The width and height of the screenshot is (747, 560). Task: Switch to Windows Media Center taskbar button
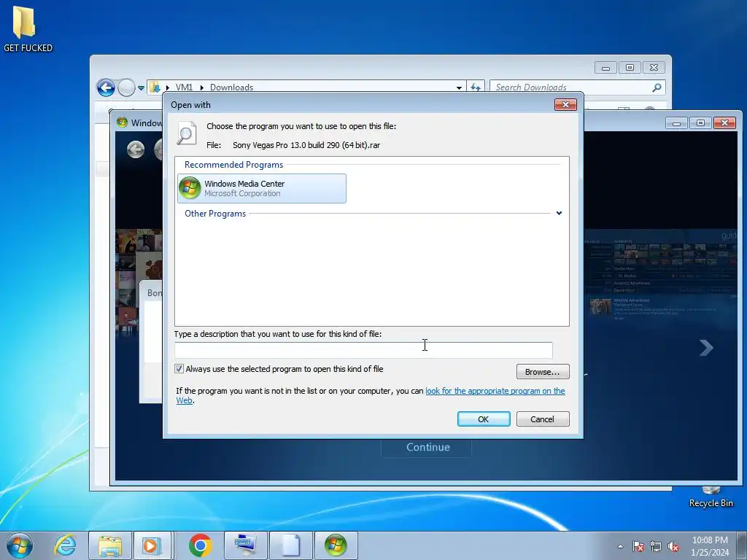pos(336,545)
